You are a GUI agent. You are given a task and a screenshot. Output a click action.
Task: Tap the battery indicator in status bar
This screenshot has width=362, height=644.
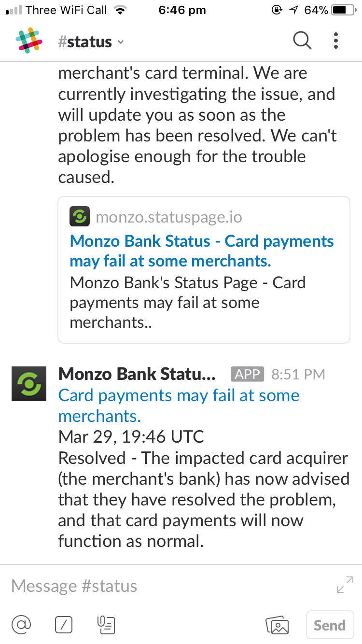tap(344, 10)
